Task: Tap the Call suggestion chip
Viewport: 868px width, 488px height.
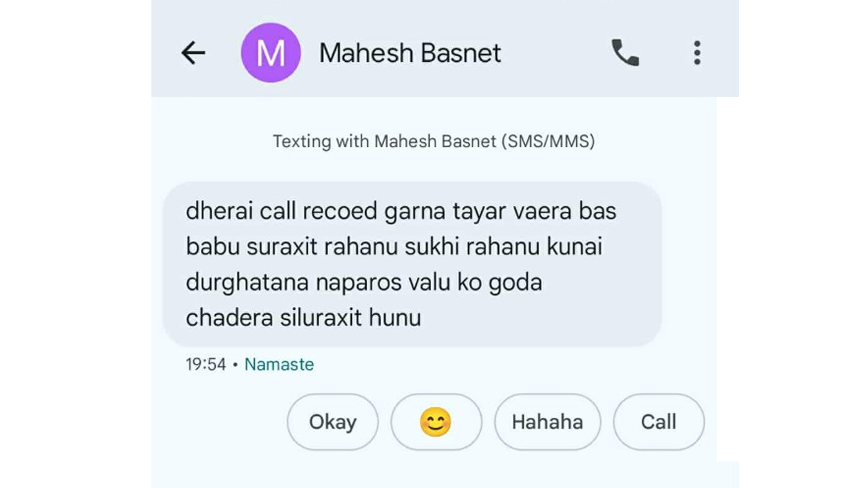Action: [x=659, y=422]
